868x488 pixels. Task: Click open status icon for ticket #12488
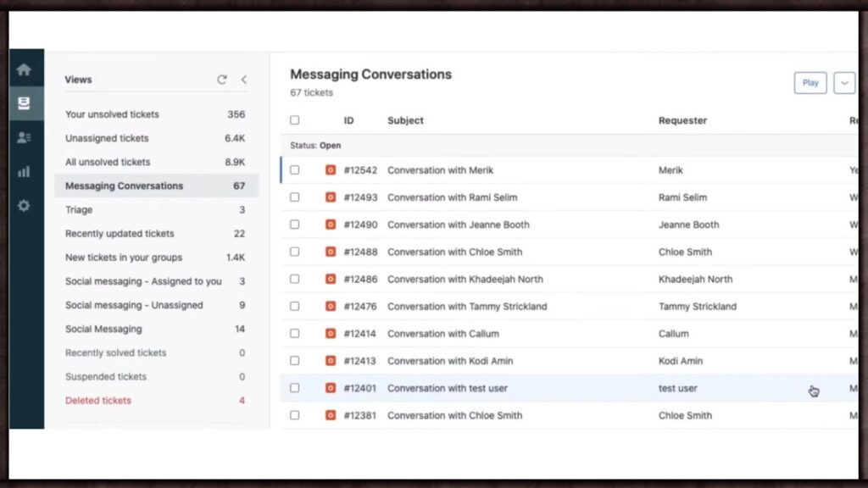pyautogui.click(x=331, y=252)
